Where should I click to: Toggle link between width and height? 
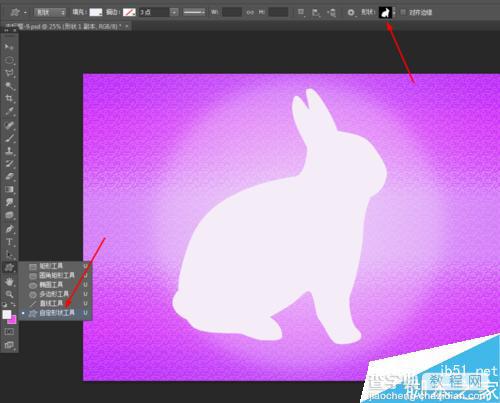pyautogui.click(x=250, y=13)
